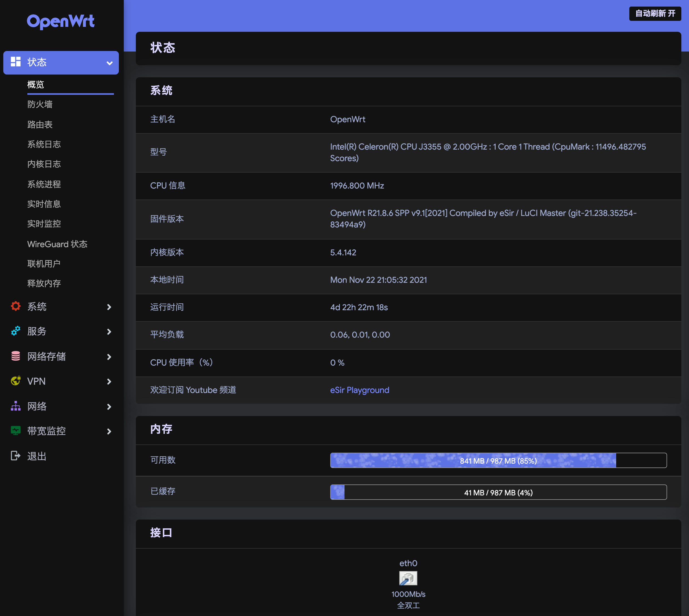Open the 路由表 page
This screenshot has width=689, height=616.
click(40, 125)
